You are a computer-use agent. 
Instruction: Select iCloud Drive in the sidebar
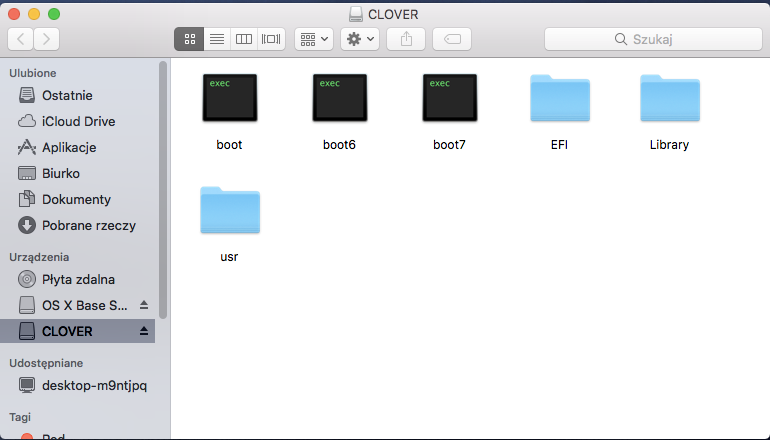click(x=78, y=121)
